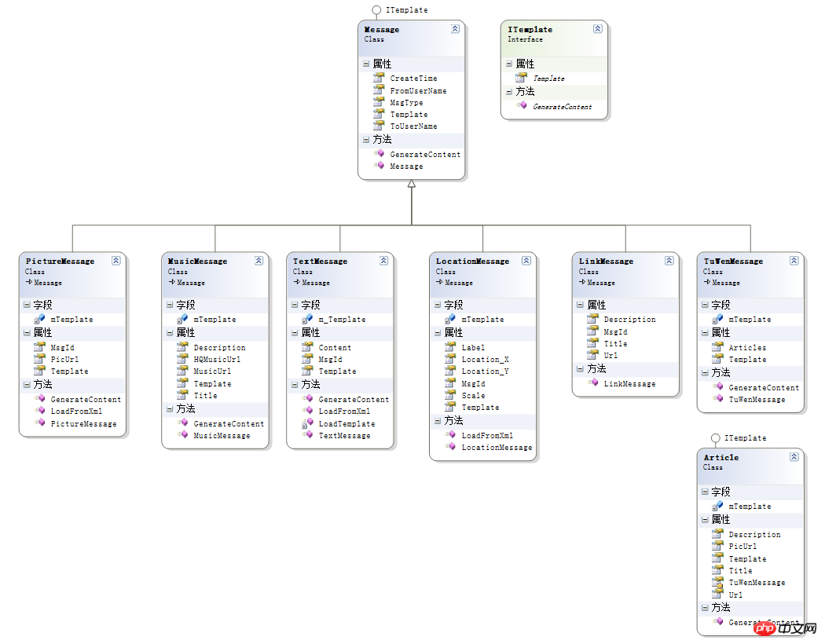The height and width of the screenshot is (644, 825).
Task: Follow the base type Message link in TuWenMessage
Action: pyautogui.click(x=725, y=283)
